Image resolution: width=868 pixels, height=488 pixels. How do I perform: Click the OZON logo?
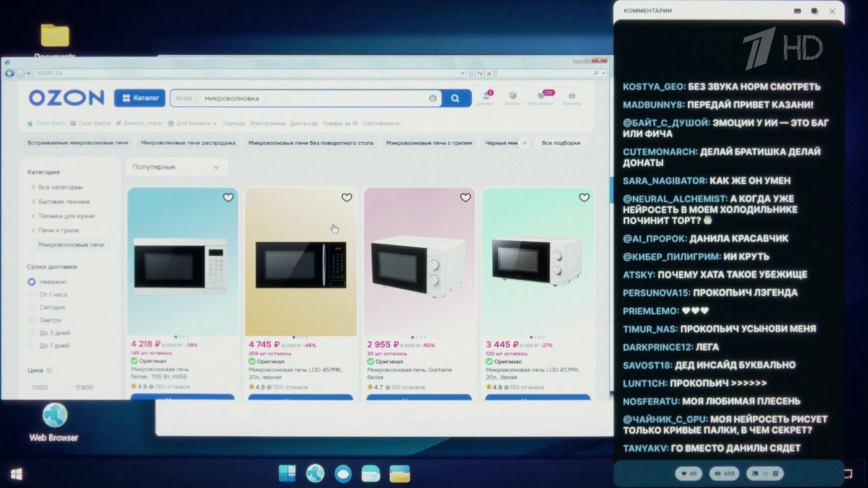pos(66,98)
